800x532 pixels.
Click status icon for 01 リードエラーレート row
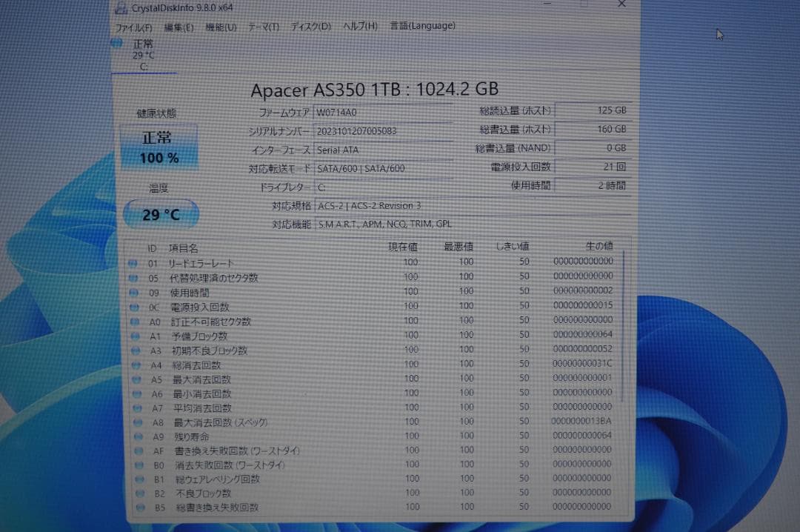pos(133,264)
